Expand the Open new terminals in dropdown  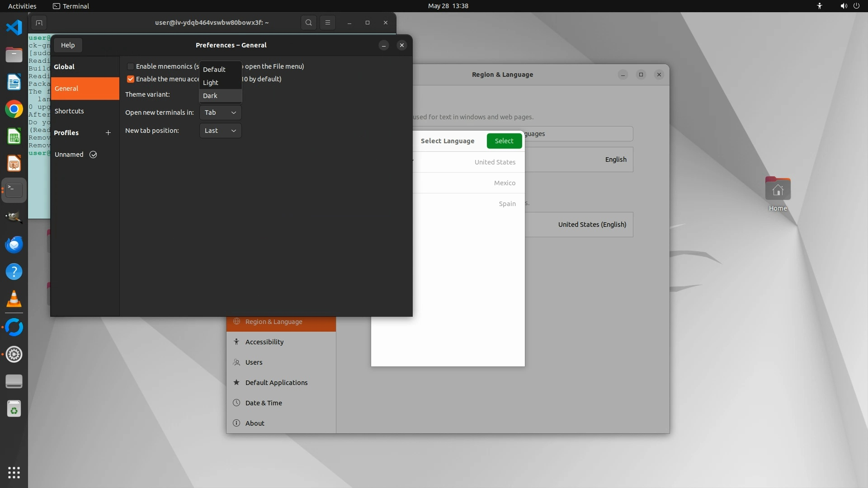[220, 113]
